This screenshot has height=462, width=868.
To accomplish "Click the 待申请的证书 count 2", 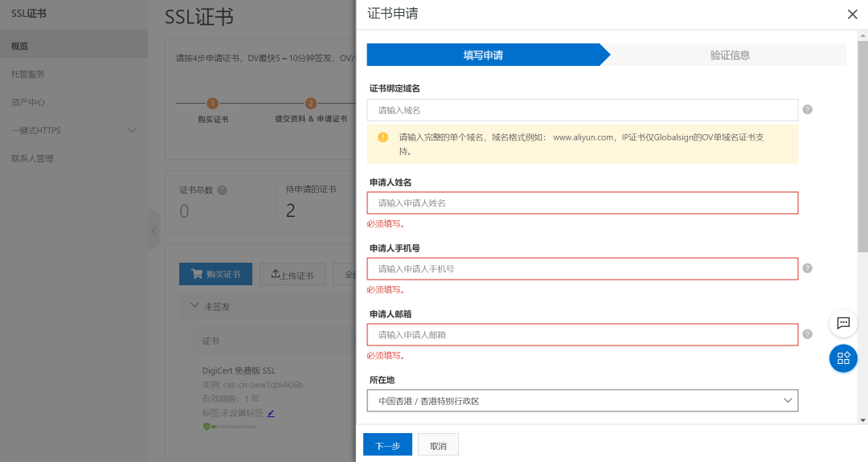I will (291, 211).
